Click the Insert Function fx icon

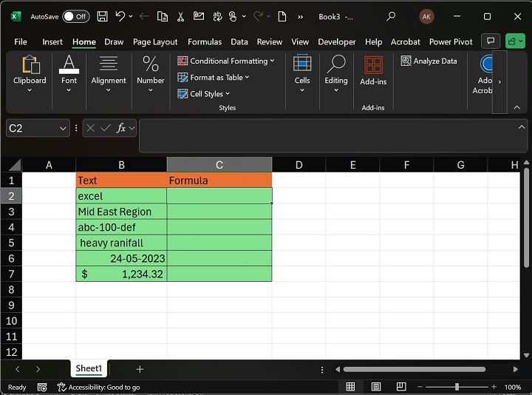tap(121, 128)
